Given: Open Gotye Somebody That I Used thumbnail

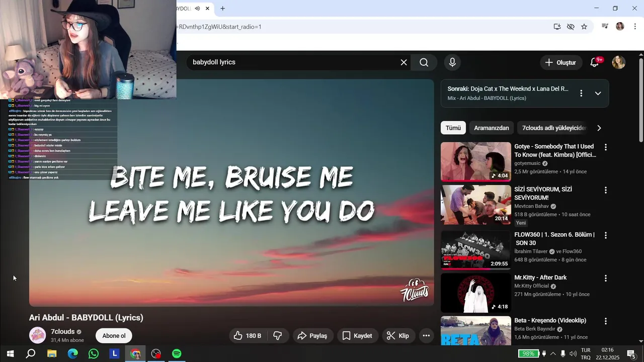Looking at the screenshot, I should pos(475,161).
